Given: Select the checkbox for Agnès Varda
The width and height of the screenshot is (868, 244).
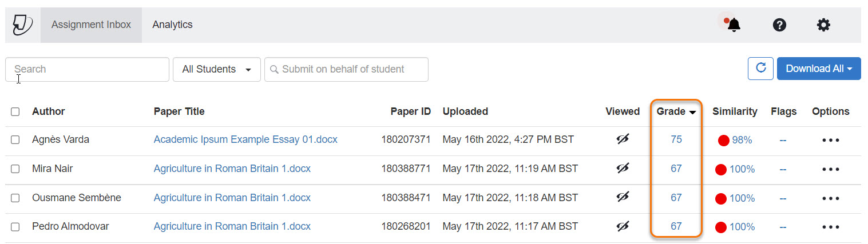Looking at the screenshot, I should [15, 140].
